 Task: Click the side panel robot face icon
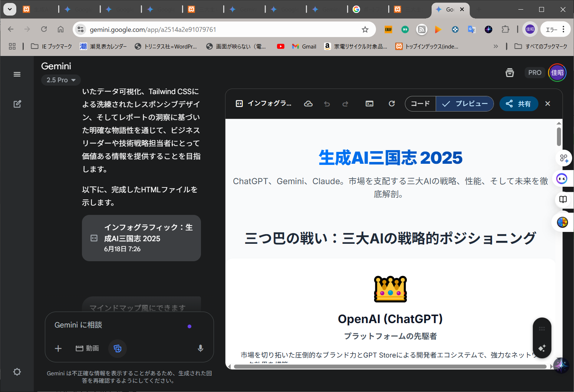click(562, 179)
